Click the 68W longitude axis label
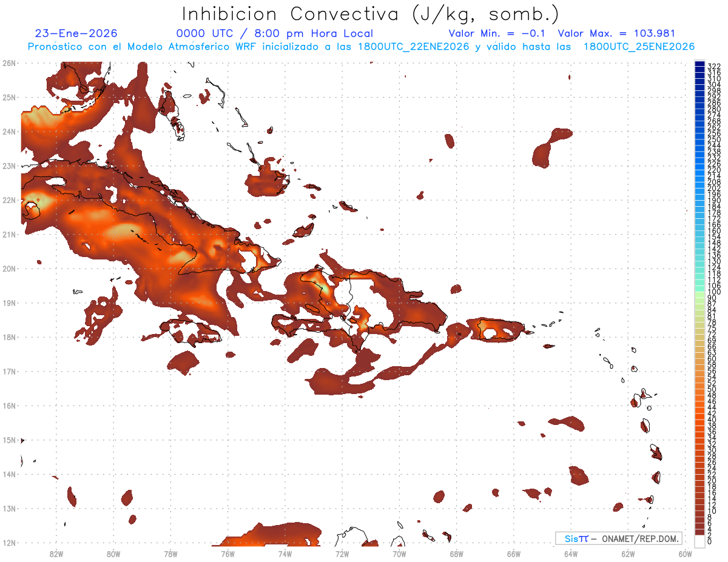Viewport: 728px width, 562px height. coord(456,554)
